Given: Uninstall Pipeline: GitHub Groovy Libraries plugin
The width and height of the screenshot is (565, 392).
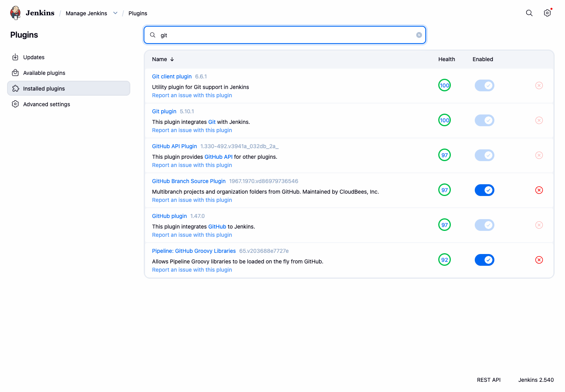Looking at the screenshot, I should point(539,260).
